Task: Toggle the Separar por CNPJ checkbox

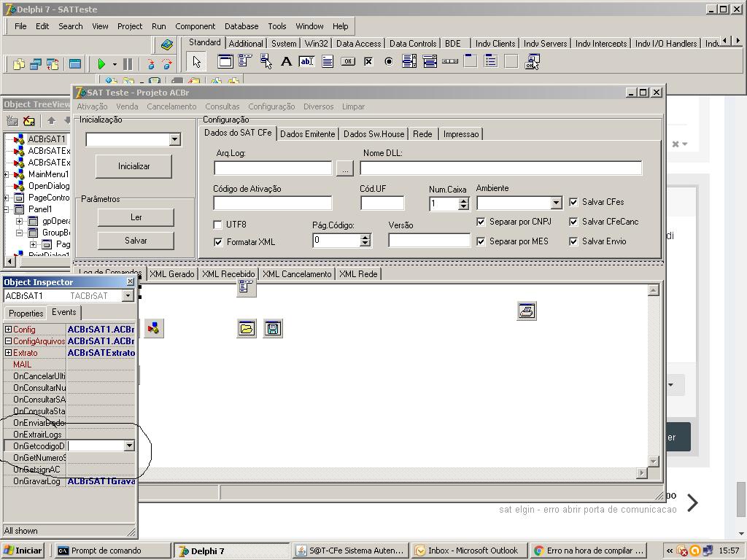Action: coord(481,222)
